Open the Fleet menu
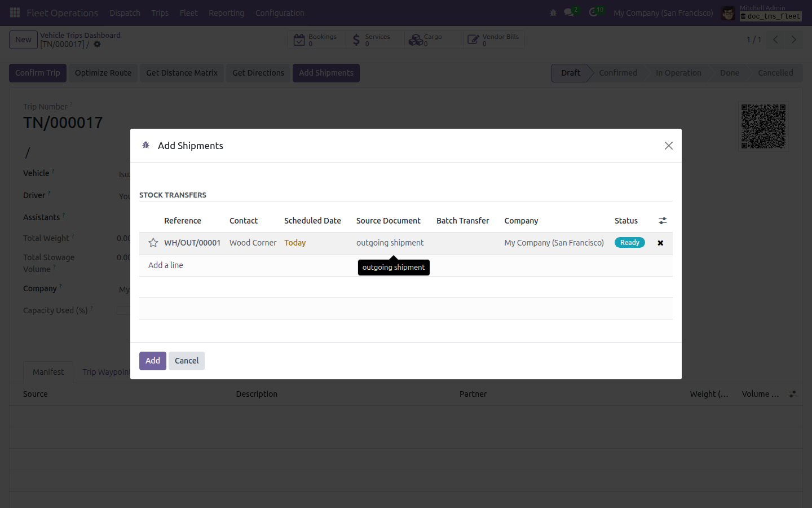This screenshot has height=508, width=812. (x=189, y=12)
